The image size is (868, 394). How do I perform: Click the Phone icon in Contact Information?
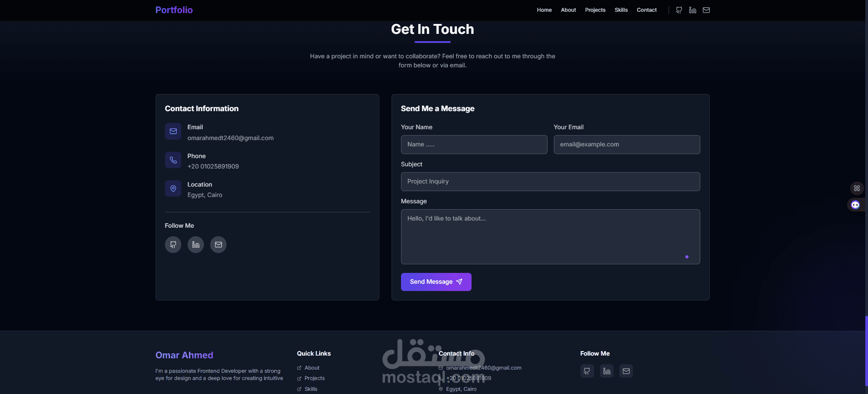pos(173,160)
